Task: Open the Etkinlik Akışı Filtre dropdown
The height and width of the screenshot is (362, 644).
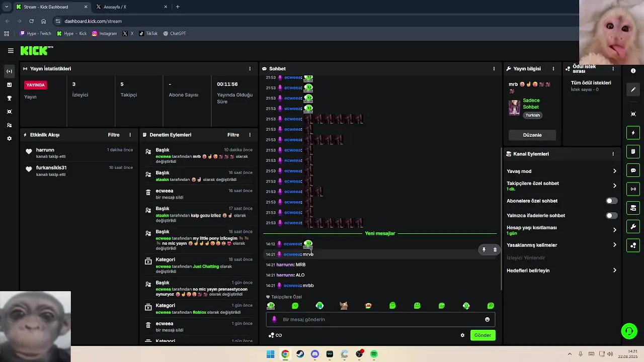Action: tap(114, 135)
